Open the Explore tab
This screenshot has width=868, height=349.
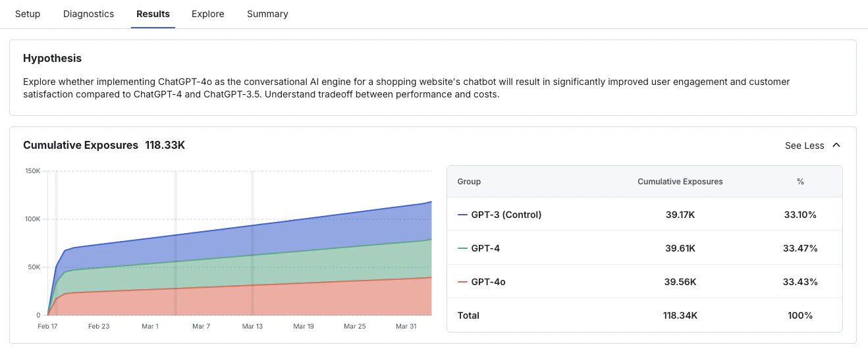click(x=208, y=14)
